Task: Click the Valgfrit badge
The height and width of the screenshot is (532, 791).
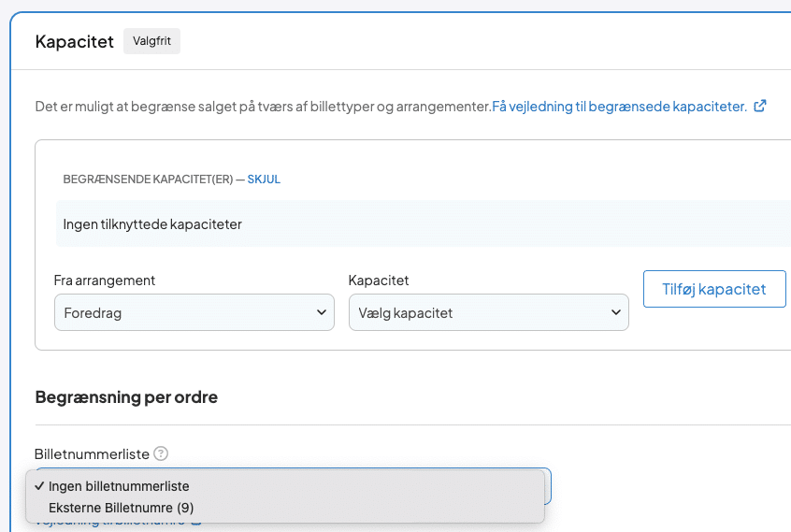Action: coord(151,42)
